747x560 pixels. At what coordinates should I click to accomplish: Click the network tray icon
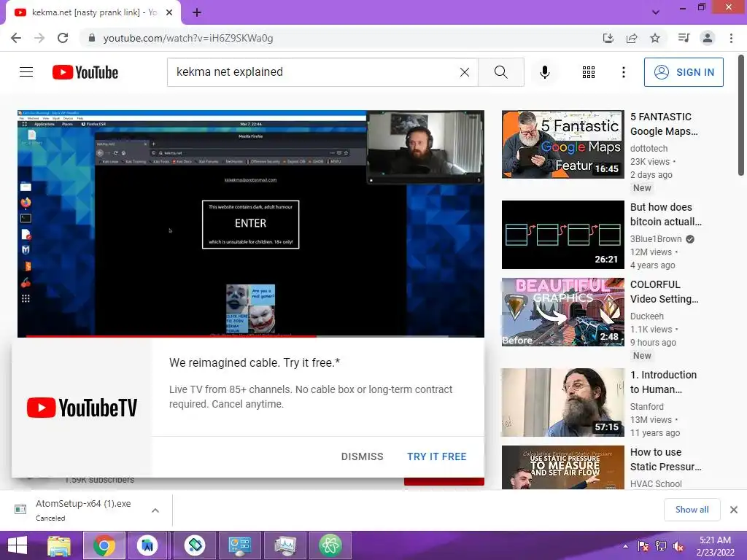pos(661,546)
